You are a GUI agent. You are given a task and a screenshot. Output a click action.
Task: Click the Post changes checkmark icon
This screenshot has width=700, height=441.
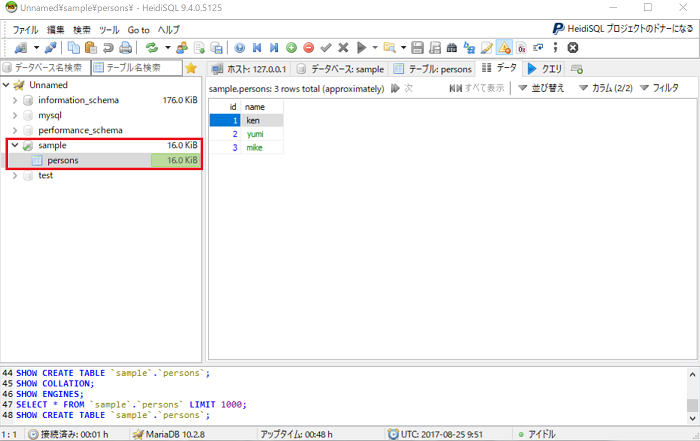click(x=326, y=48)
